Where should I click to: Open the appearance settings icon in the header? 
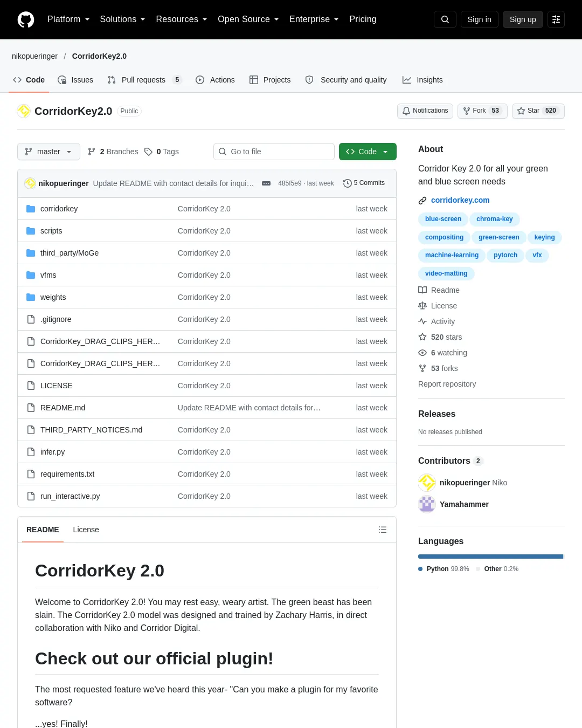pos(556,19)
